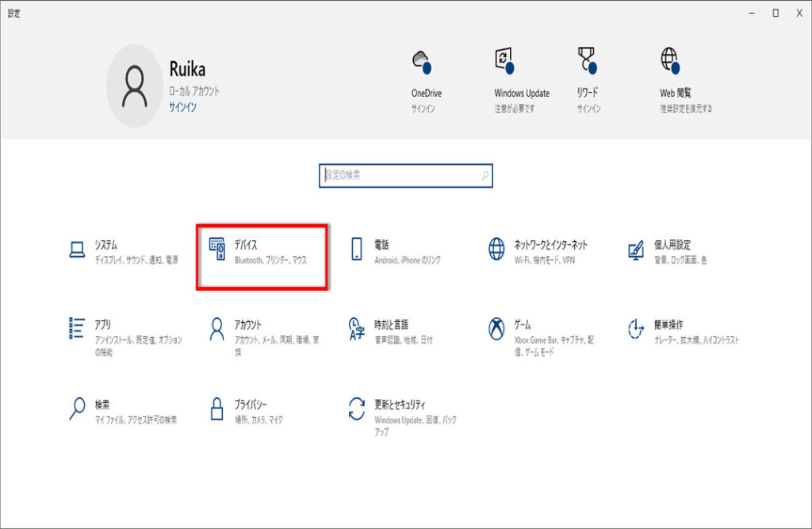The height and width of the screenshot is (529, 812).
Task: Open 時刻と言語 (Time & Language) icon
Action: click(357, 328)
